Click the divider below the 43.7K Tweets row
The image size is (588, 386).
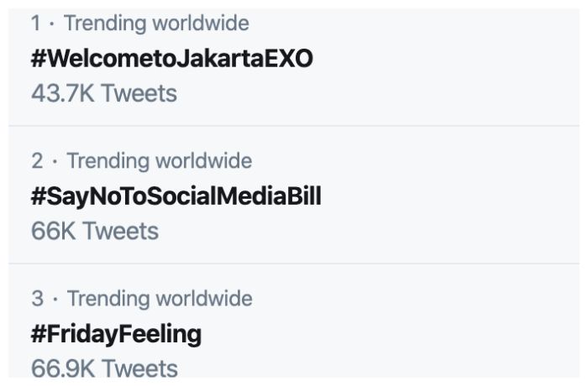294,126
